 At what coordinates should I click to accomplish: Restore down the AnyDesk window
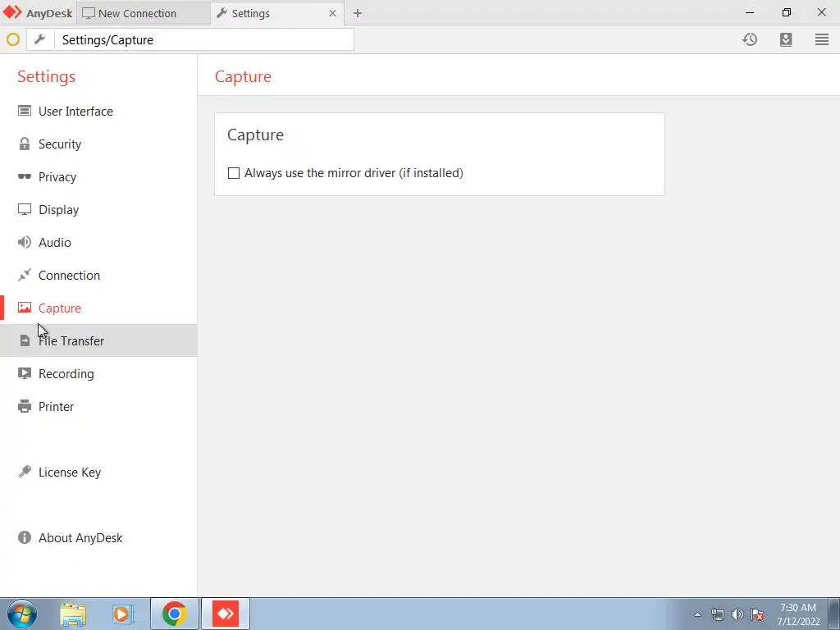pos(786,12)
